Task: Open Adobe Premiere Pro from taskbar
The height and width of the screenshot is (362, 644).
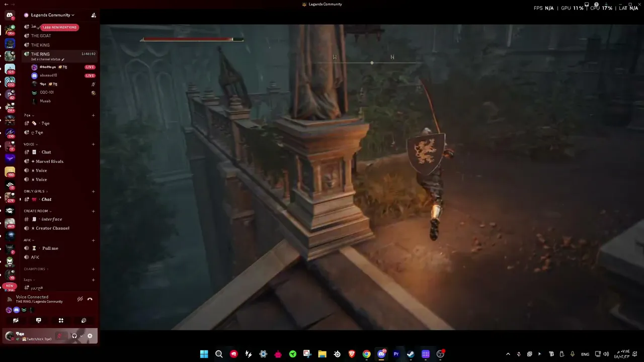Action: click(x=396, y=354)
